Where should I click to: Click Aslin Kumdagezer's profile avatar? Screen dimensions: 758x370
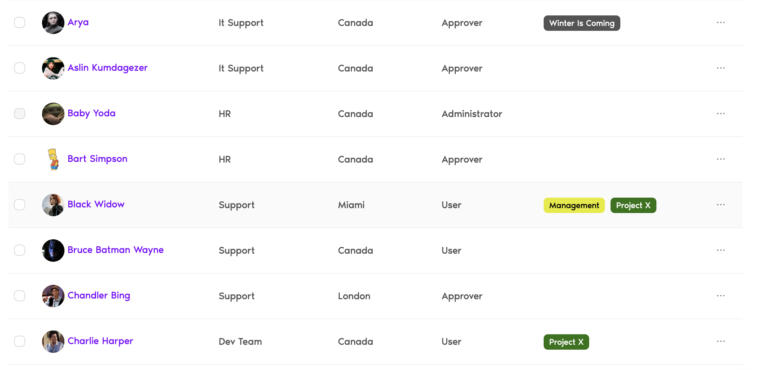53,68
